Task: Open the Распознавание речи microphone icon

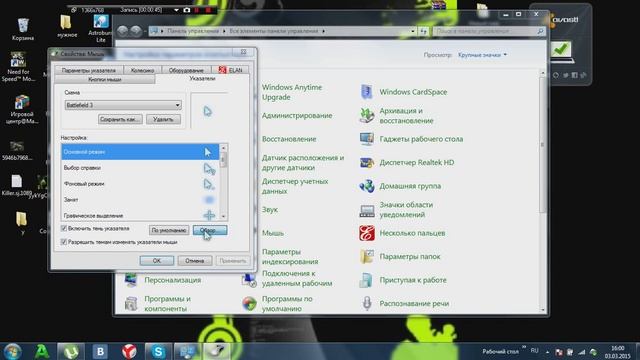Action: (x=367, y=303)
